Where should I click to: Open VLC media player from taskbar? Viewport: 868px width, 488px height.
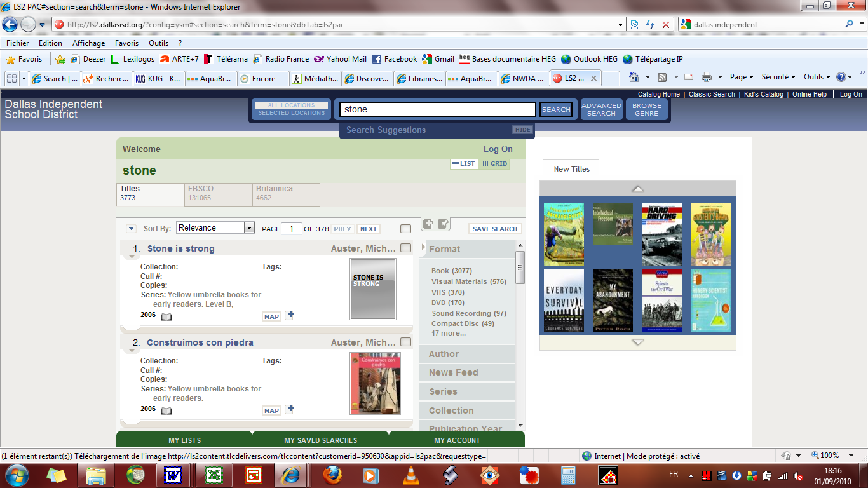[412, 475]
